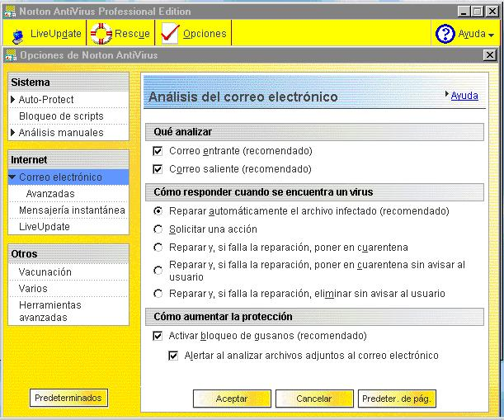This screenshot has height=420, width=504.
Task: Click the Análisis del correo electrónico title
Action: (x=243, y=97)
